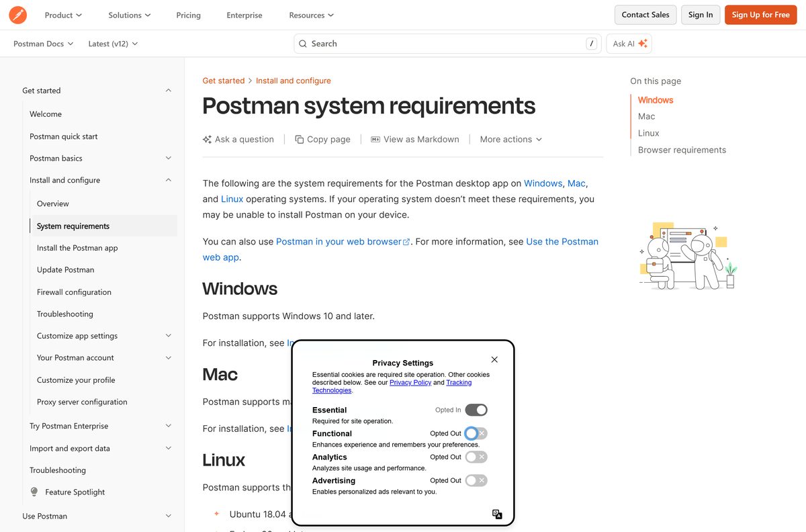Open the Latest (v12) version dropdown
The height and width of the screenshot is (532, 806).
pyautogui.click(x=113, y=44)
